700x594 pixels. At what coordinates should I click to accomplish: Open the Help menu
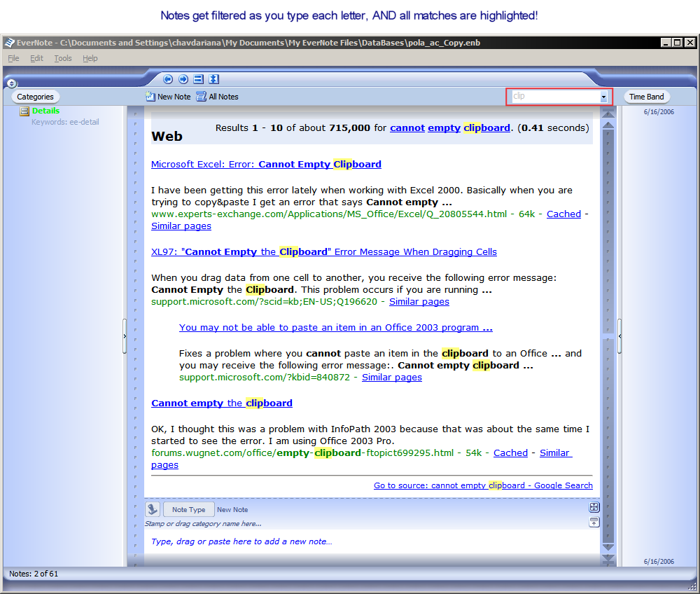[90, 58]
